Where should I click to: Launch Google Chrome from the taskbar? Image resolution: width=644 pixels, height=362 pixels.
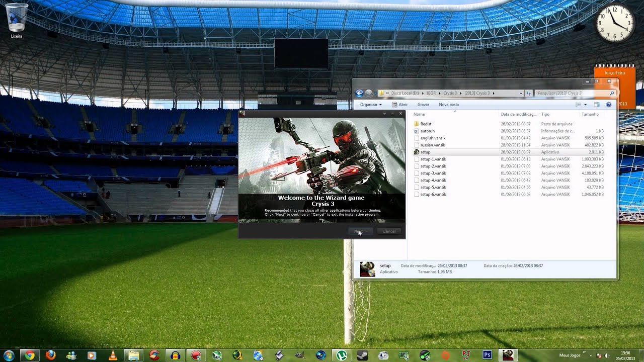coord(30,355)
